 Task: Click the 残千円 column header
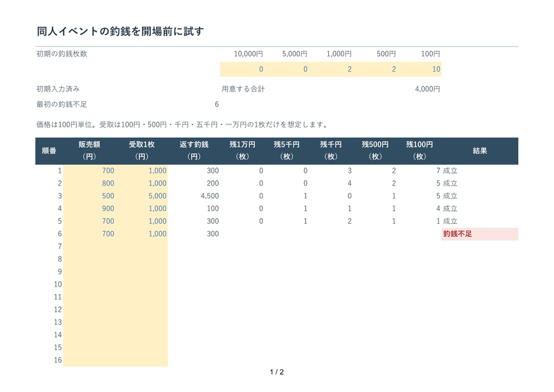[x=331, y=150]
